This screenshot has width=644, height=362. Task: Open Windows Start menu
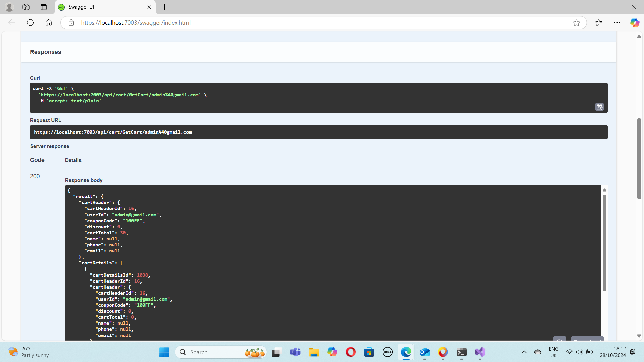(164, 352)
